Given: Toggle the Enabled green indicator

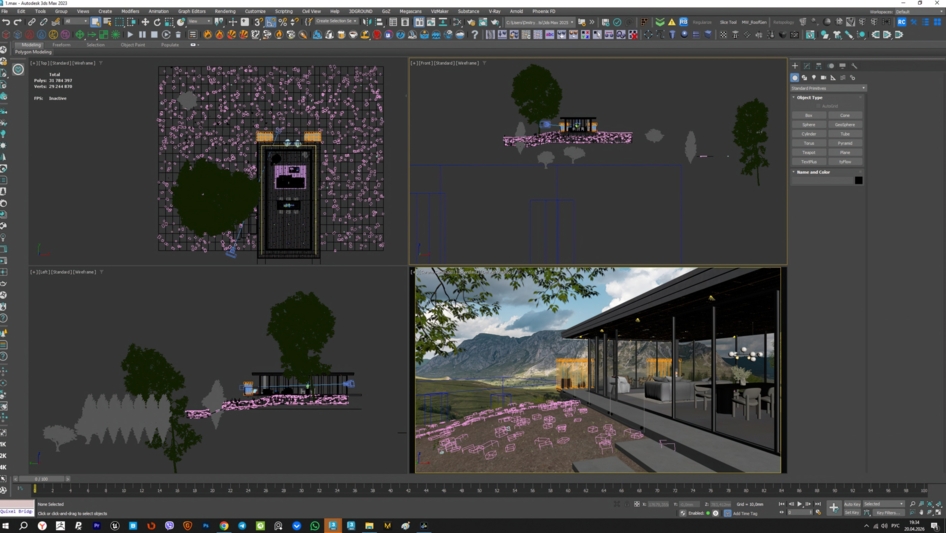Looking at the screenshot, I should click(708, 513).
